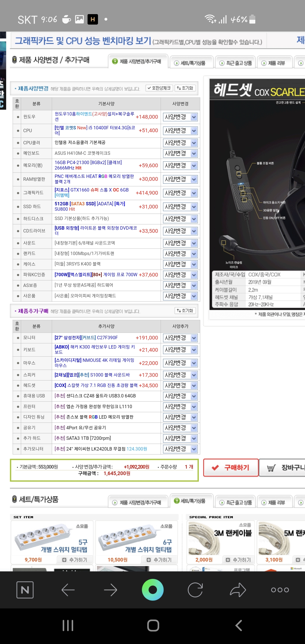This screenshot has height=644, width=305.
Task: Share the page with share icon
Action: (x=238, y=590)
